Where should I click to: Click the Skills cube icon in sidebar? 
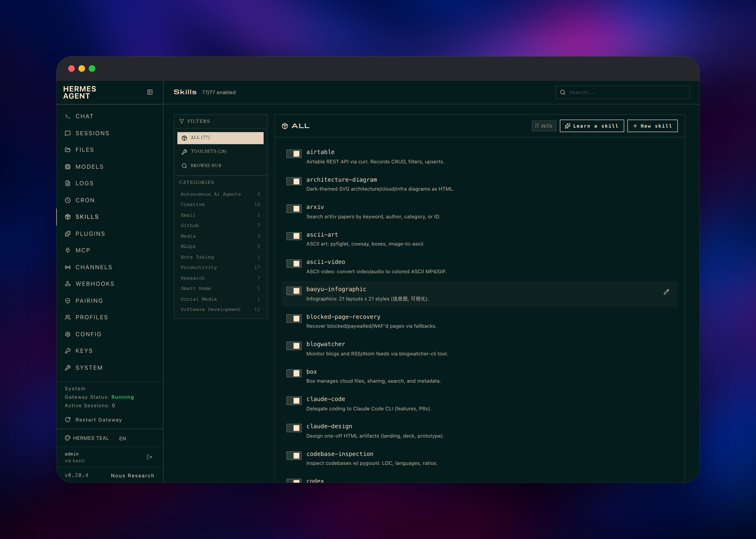68,217
